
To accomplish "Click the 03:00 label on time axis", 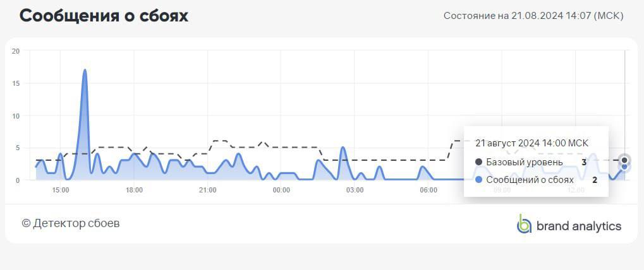I will pyautogui.click(x=355, y=190).
